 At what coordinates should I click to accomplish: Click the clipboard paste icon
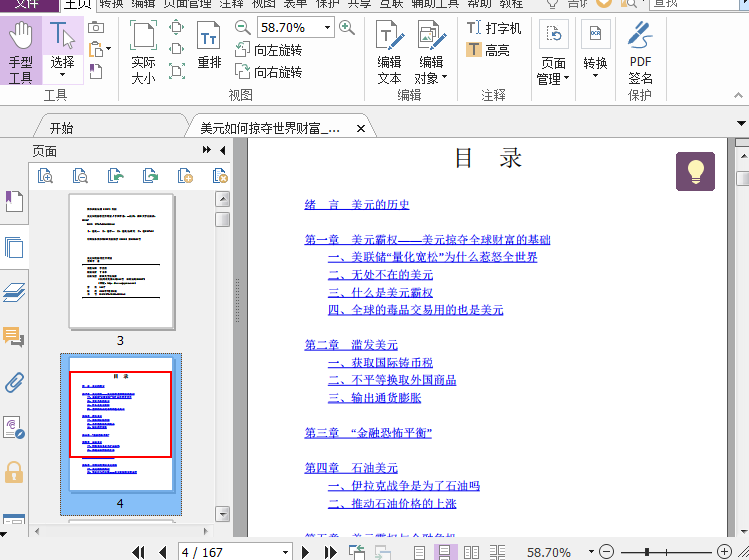96,49
